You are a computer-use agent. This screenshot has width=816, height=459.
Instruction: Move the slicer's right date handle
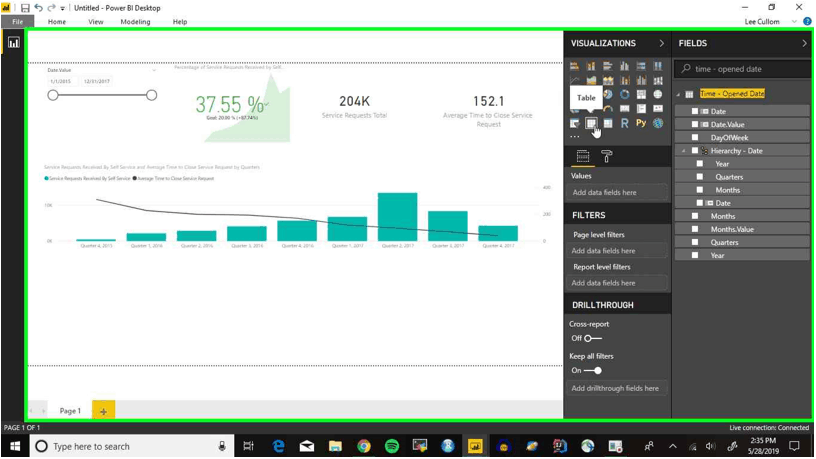click(151, 95)
